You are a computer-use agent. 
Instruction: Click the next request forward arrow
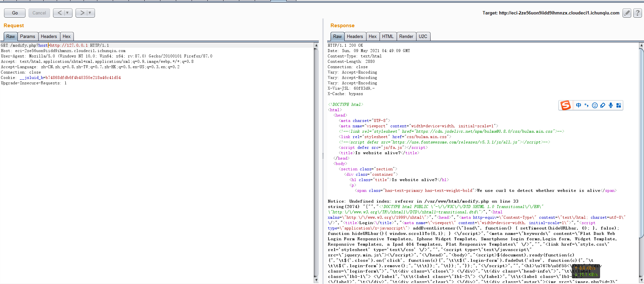[x=82, y=13]
